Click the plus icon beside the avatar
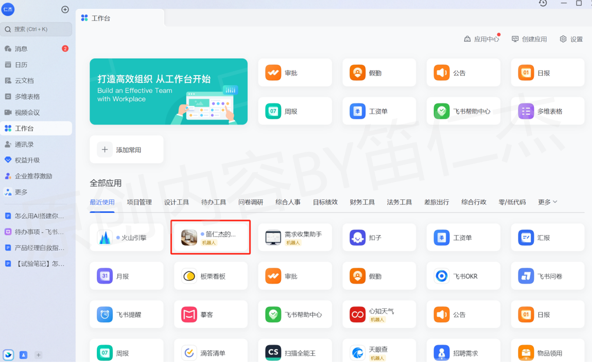The height and width of the screenshot is (364, 592). pyautogui.click(x=65, y=9)
